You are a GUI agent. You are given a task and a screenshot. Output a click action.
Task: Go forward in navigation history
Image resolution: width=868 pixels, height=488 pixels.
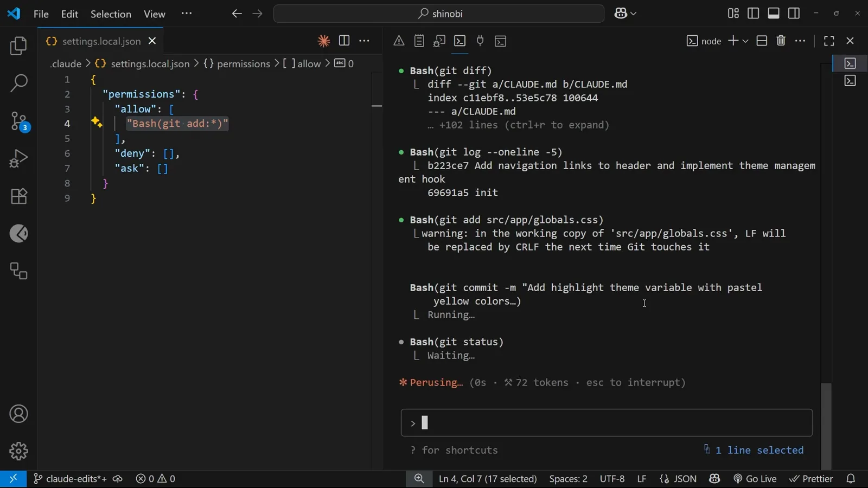257,14
